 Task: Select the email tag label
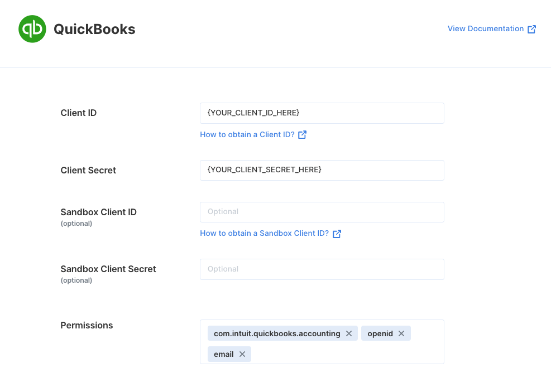(x=223, y=354)
